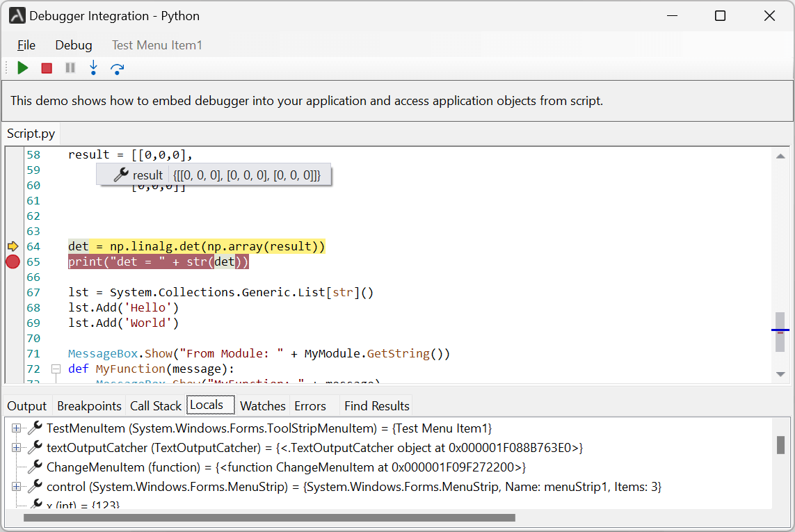Click line number 64 in the gutter
The width and height of the screenshot is (795, 532).
(x=33, y=246)
